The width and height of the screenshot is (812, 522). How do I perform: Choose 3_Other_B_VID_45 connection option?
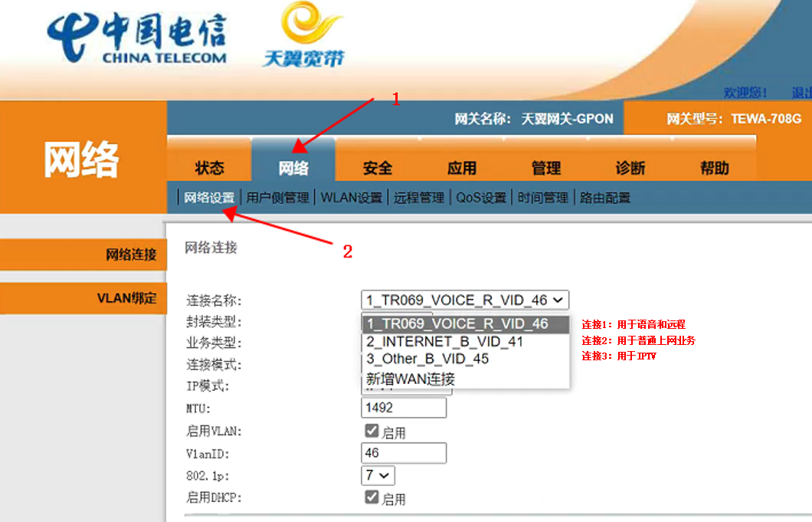coord(427,359)
